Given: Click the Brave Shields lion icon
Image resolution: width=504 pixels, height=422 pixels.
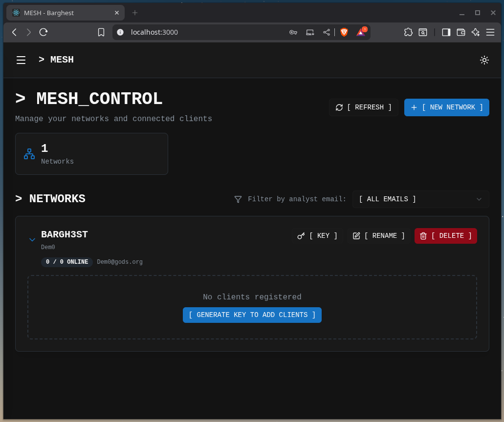Looking at the screenshot, I should (344, 32).
